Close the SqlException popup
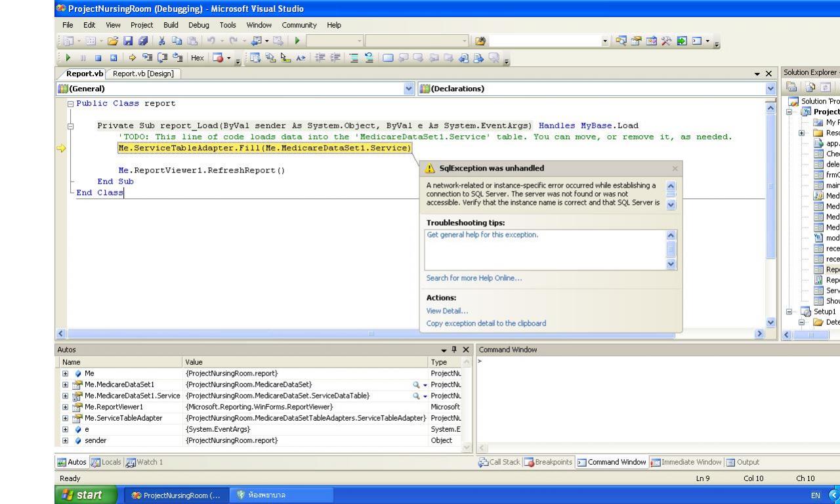The image size is (840, 504). (x=675, y=169)
